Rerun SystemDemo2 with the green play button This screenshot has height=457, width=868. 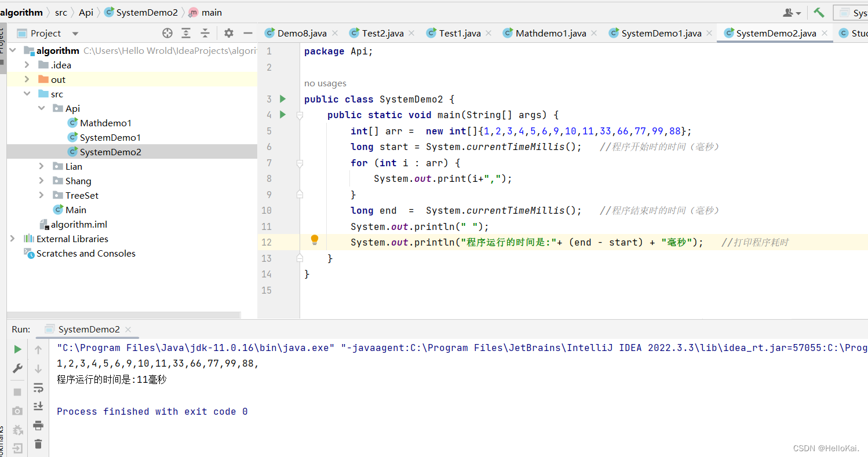pyautogui.click(x=17, y=349)
